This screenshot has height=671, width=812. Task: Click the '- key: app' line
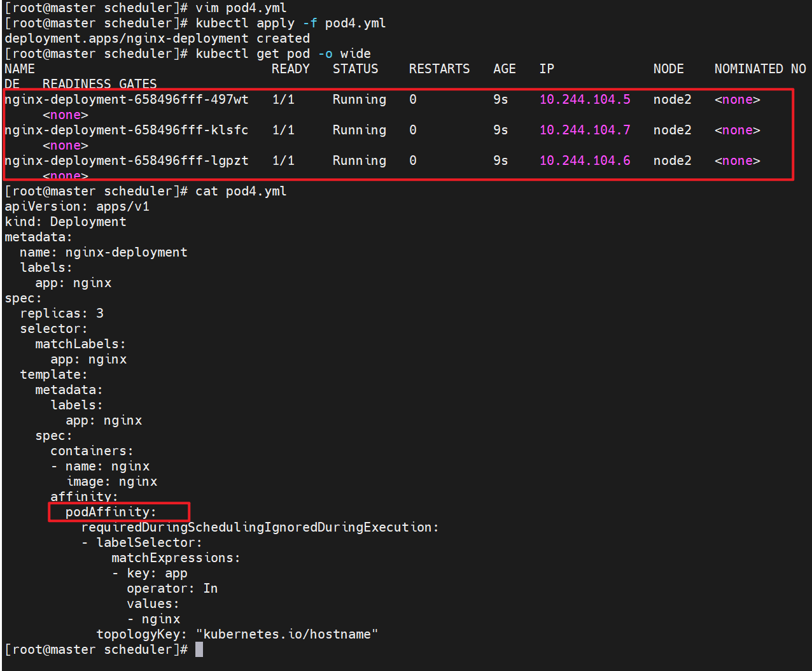pos(150,573)
